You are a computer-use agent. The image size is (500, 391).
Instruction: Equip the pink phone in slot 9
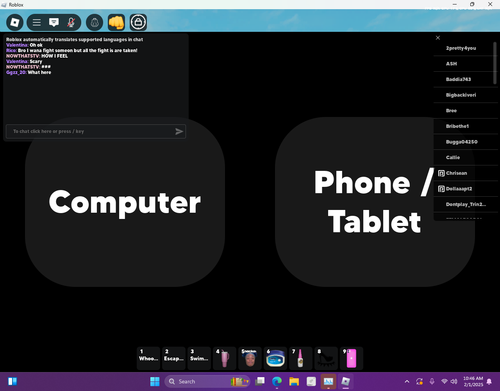(351, 358)
